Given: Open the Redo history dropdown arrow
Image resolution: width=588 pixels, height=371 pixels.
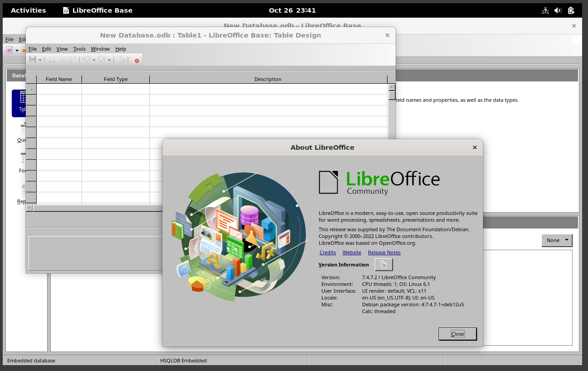Looking at the screenshot, I should point(109,60).
